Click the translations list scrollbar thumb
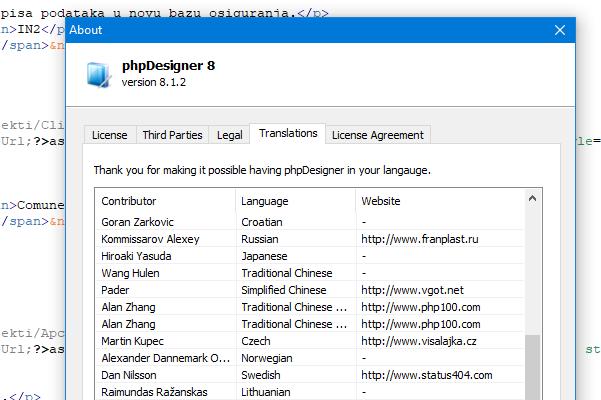 [532, 367]
